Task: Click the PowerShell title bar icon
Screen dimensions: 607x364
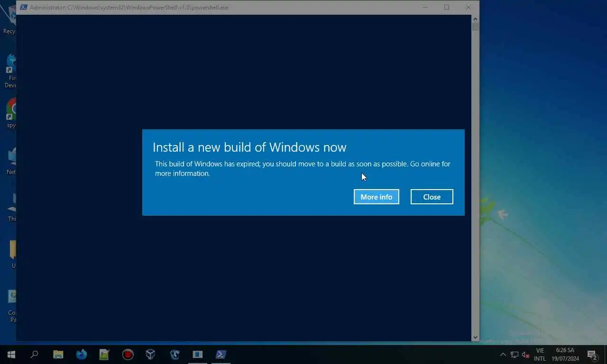Action: [23, 7]
